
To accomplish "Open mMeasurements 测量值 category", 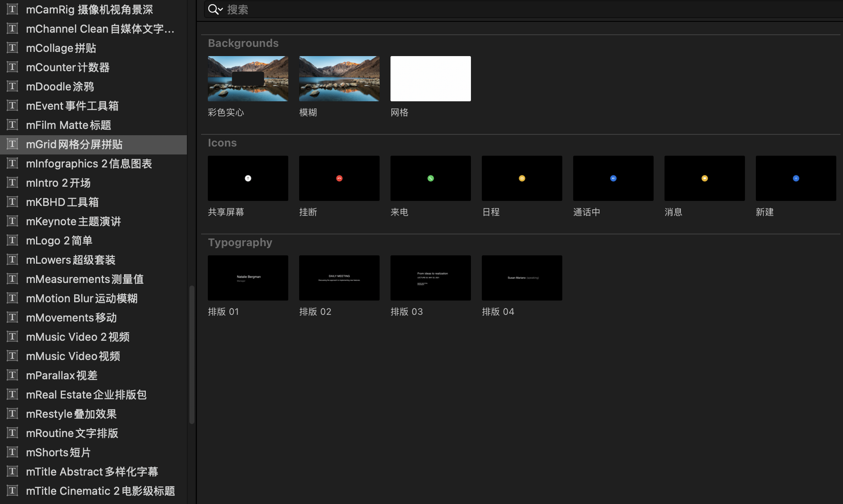I will 93,279.
